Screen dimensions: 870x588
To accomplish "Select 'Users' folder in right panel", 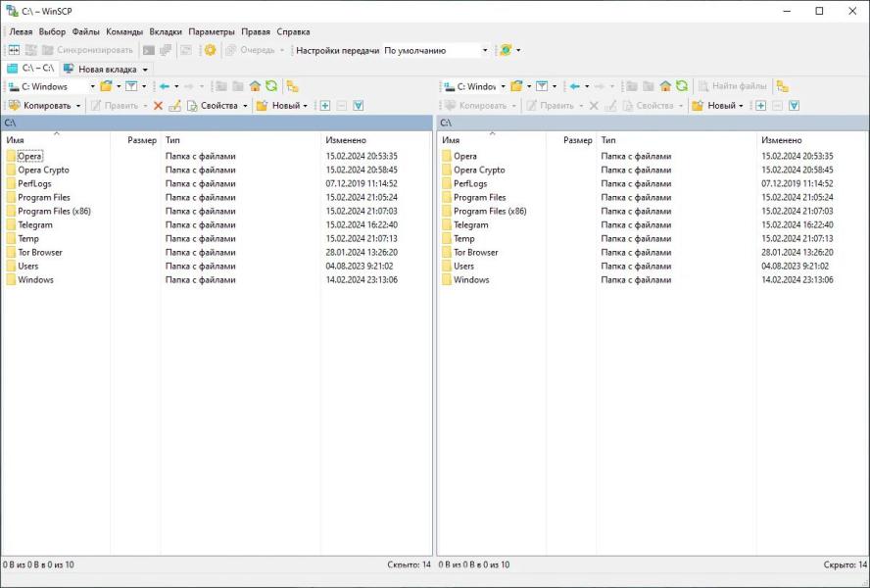I will [463, 266].
